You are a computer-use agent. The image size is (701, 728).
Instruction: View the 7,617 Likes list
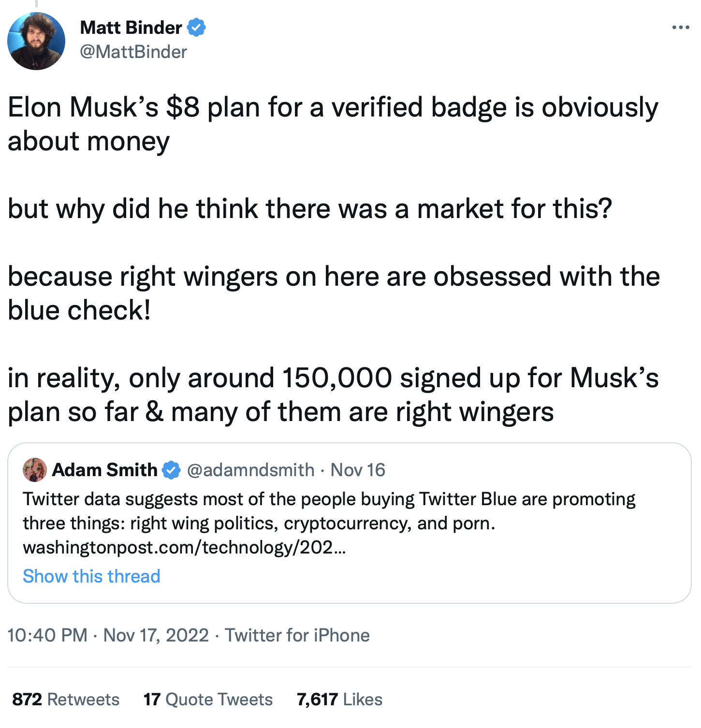(x=339, y=699)
